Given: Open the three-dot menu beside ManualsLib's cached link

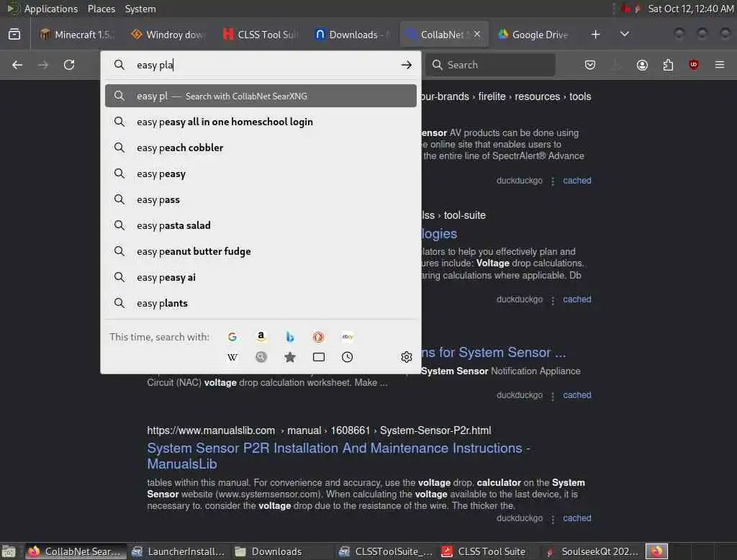Looking at the screenshot, I should pyautogui.click(x=553, y=519).
